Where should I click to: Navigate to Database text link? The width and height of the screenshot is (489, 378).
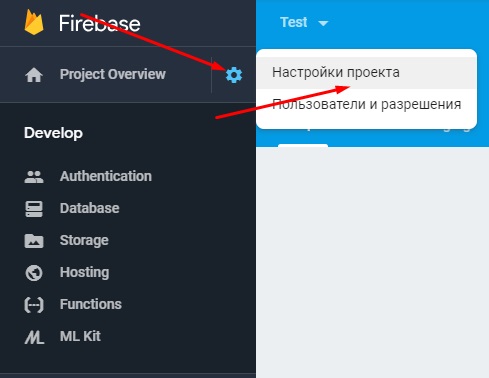89,208
